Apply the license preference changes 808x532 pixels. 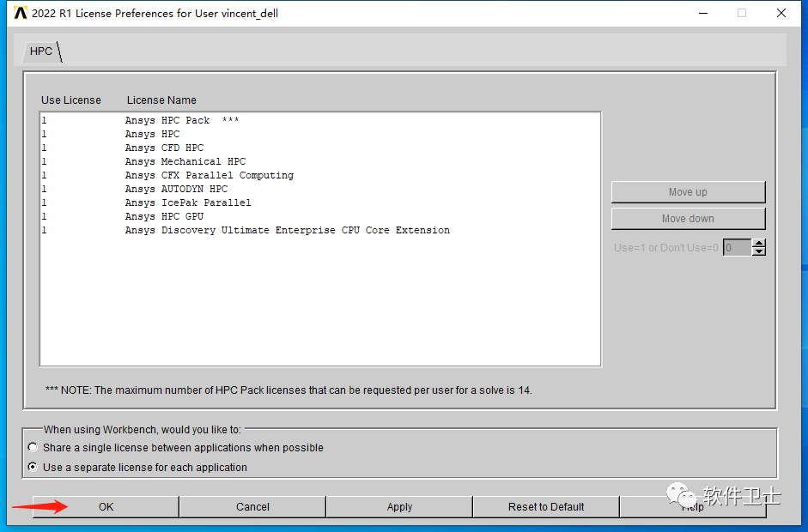click(x=399, y=507)
